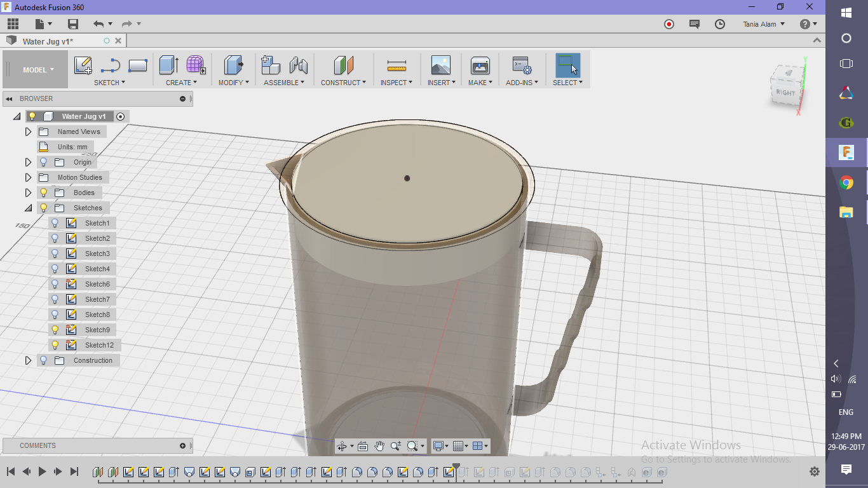The height and width of the screenshot is (488, 868).
Task: Click the red record button icon
Action: pyautogui.click(x=669, y=24)
